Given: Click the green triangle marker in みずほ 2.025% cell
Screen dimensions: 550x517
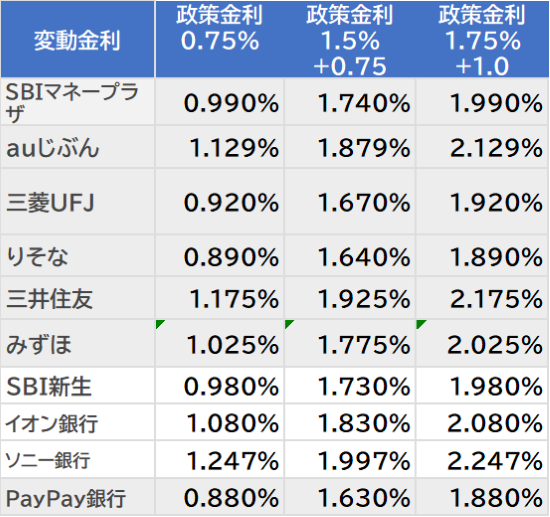Looking at the screenshot, I should pyautogui.click(x=420, y=324).
